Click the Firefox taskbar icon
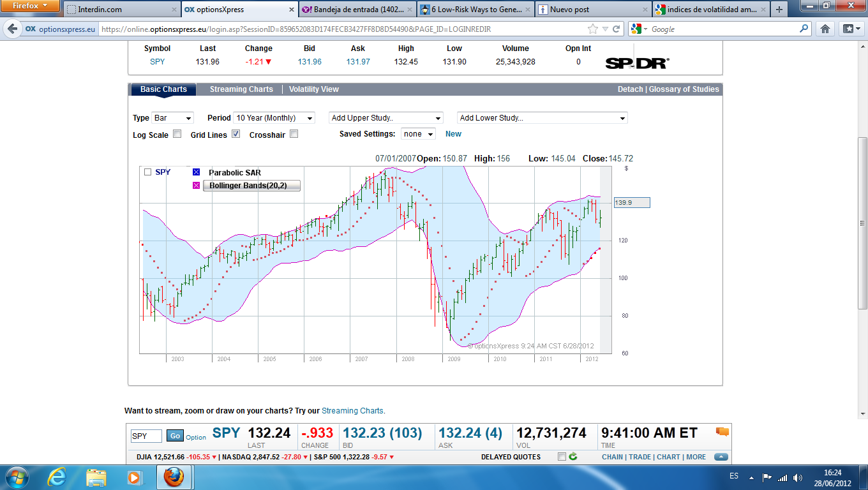 point(172,477)
